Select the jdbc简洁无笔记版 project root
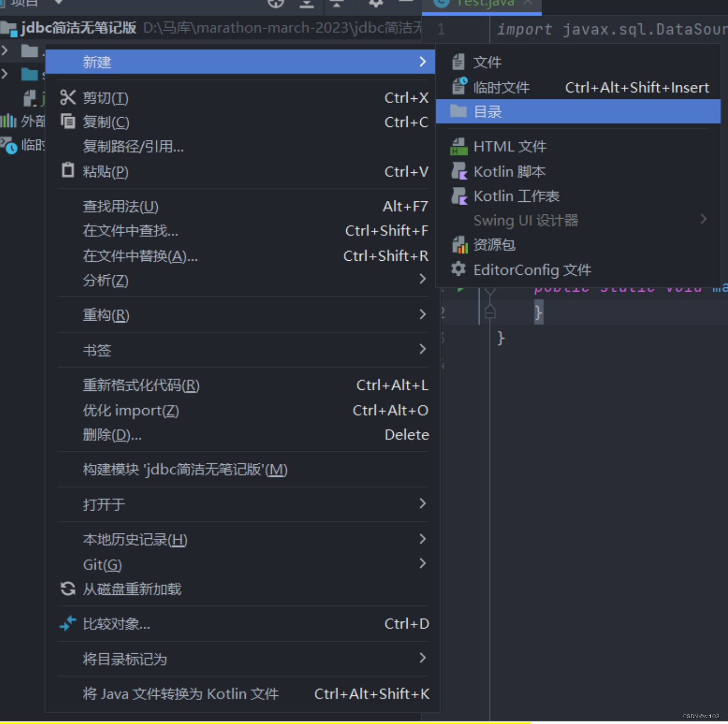The width and height of the screenshot is (728, 724). [x=78, y=28]
